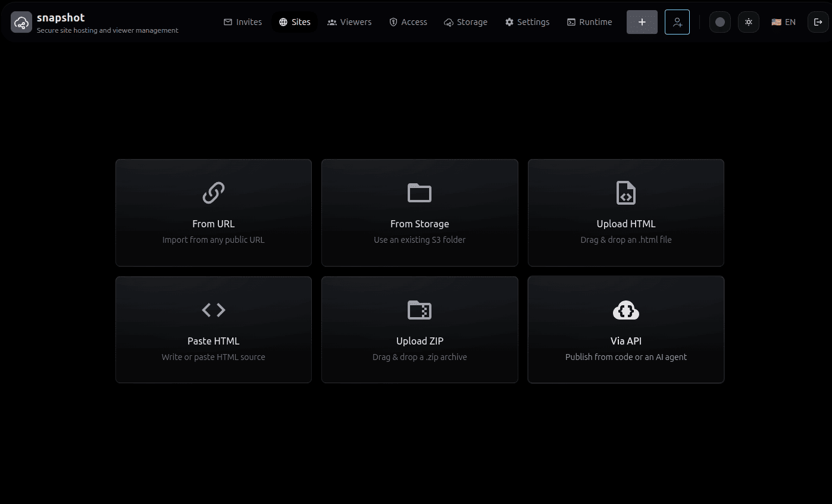Open the EN language selector

tap(784, 22)
